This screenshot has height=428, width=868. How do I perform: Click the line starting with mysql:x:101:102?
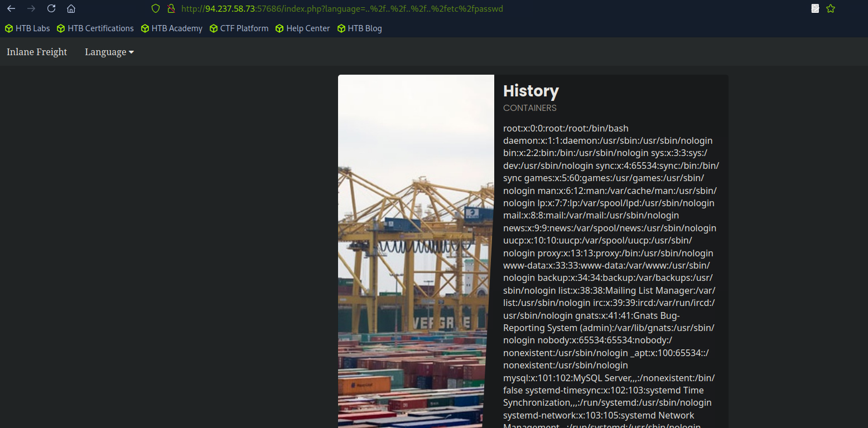pos(609,378)
